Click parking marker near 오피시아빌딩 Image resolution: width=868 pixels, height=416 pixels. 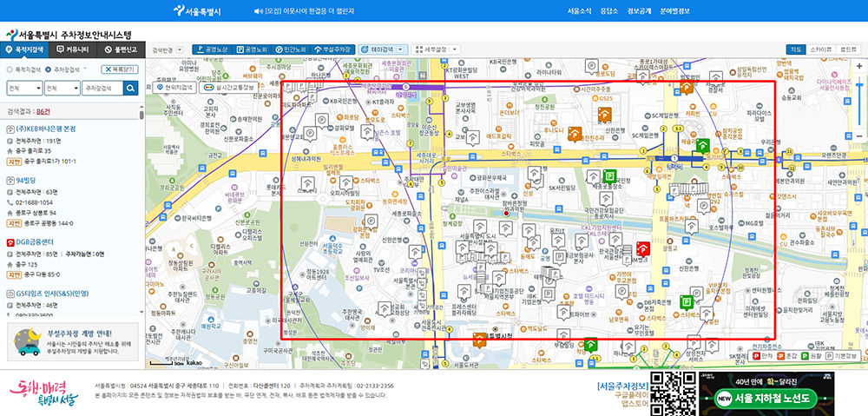pyautogui.click(x=346, y=182)
